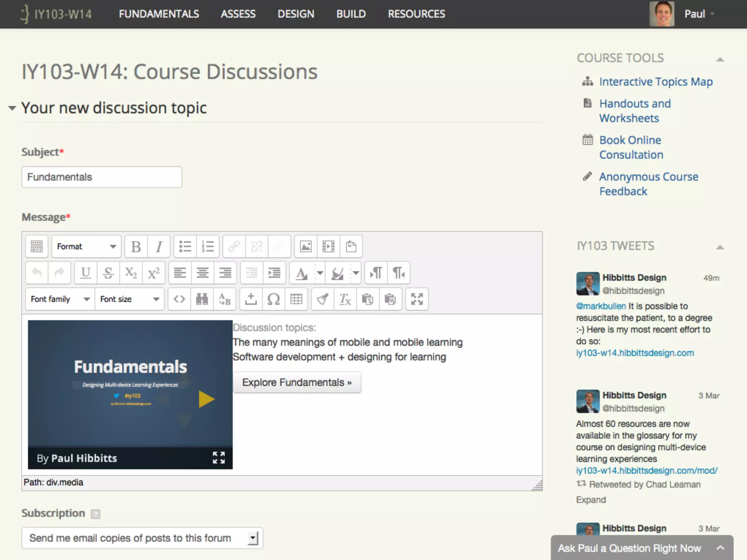747x560 pixels.
Task: Click the italic formatting icon
Action: click(x=159, y=247)
